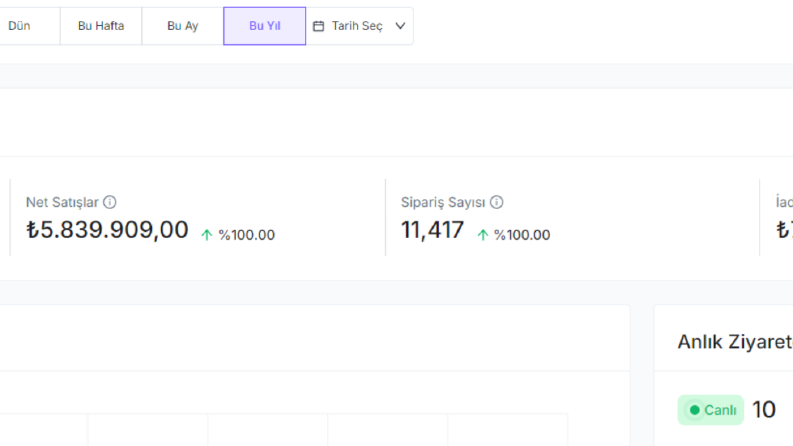Image resolution: width=793 pixels, height=446 pixels.
Task: Click the Net Satışlar amount ₺5.839.909,00
Action: click(x=107, y=230)
